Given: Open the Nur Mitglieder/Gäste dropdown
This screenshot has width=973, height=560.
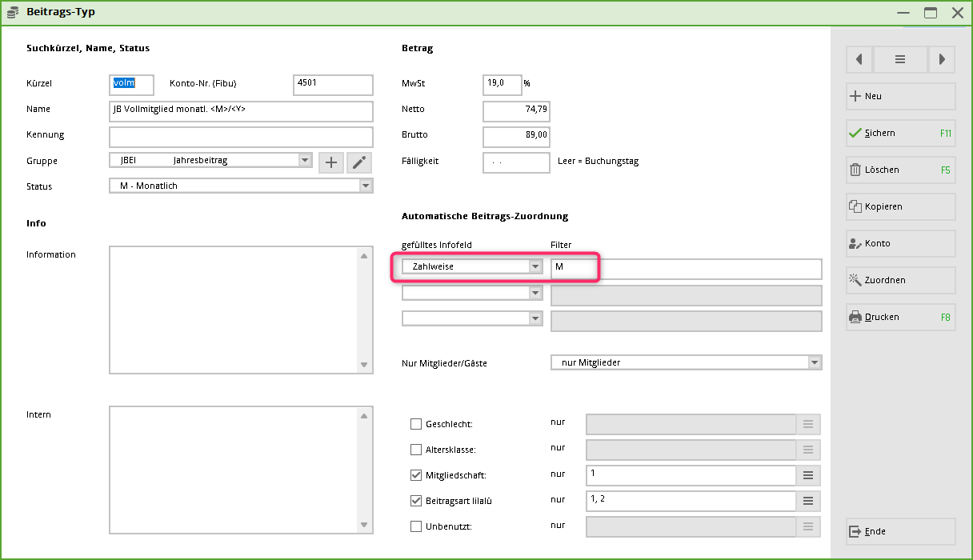Looking at the screenshot, I should point(814,362).
